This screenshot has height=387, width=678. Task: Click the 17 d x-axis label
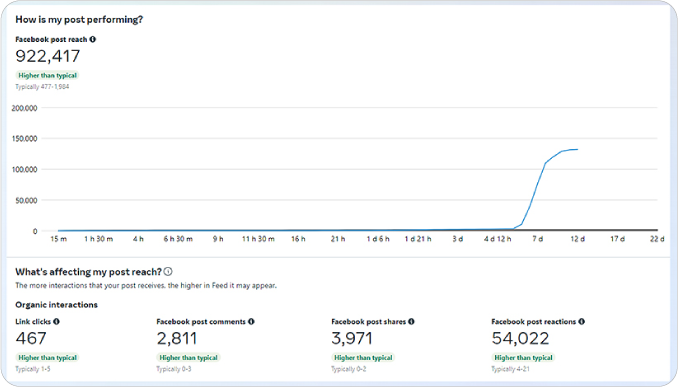click(x=617, y=239)
